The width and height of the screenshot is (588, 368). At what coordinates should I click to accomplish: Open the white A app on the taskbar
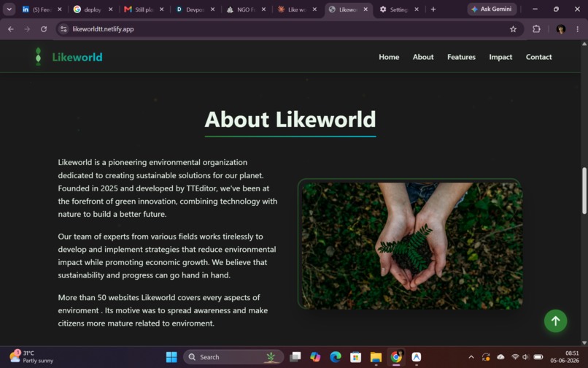click(x=417, y=357)
